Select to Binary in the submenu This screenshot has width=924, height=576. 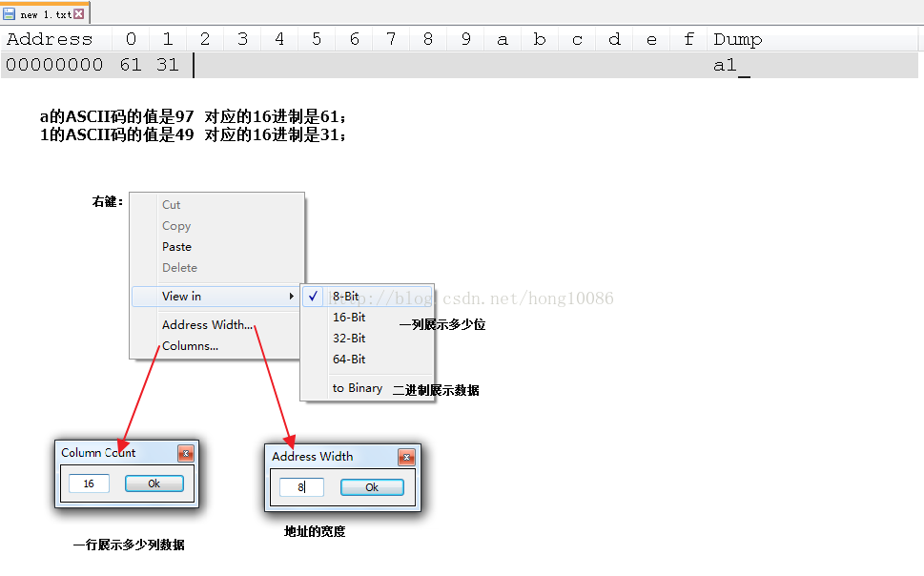[357, 388]
